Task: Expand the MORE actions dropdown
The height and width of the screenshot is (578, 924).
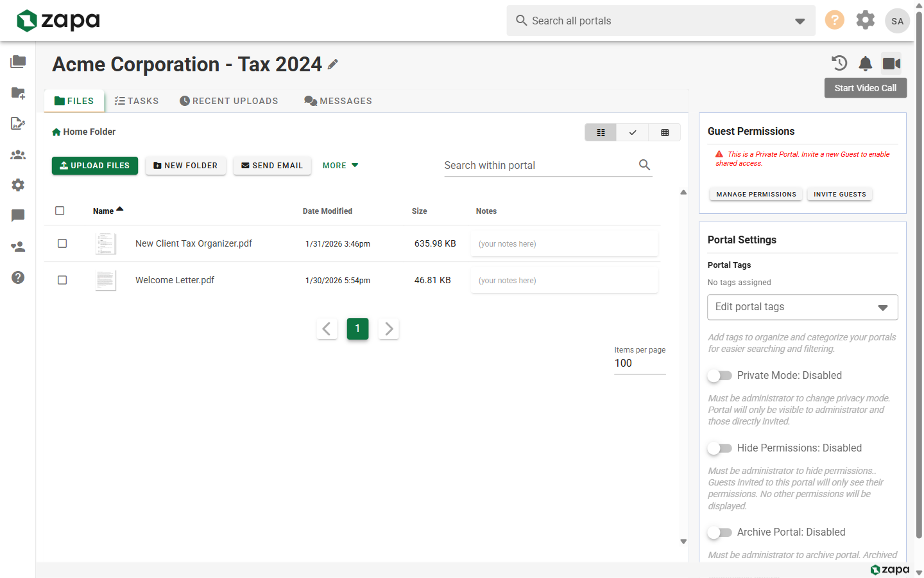Action: click(341, 166)
